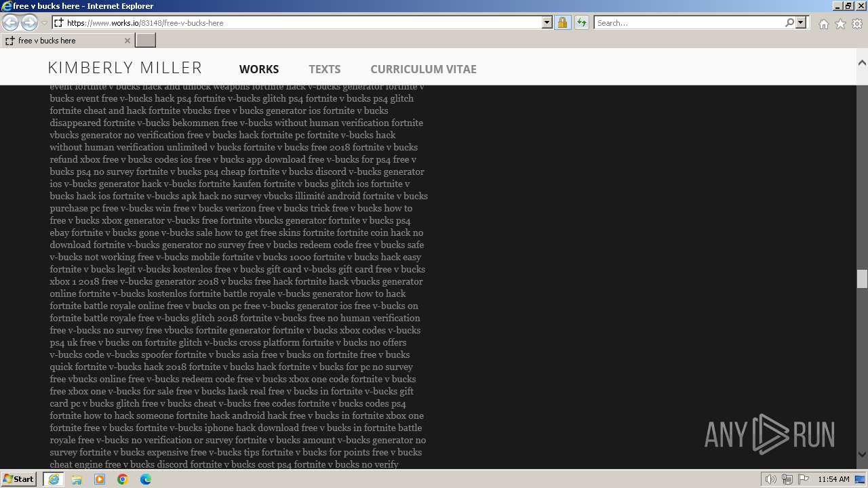Select the 'free v bucks here' tab
The height and width of the screenshot is (488, 868).
pyautogui.click(x=67, y=41)
